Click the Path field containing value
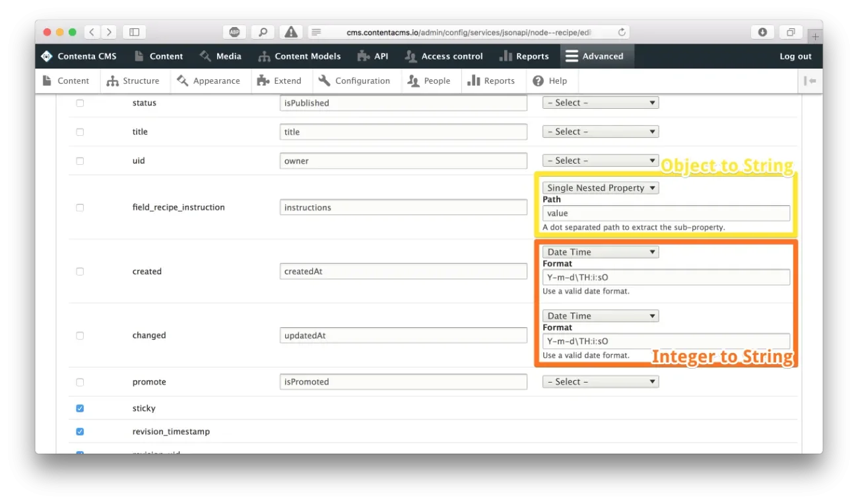 666,213
